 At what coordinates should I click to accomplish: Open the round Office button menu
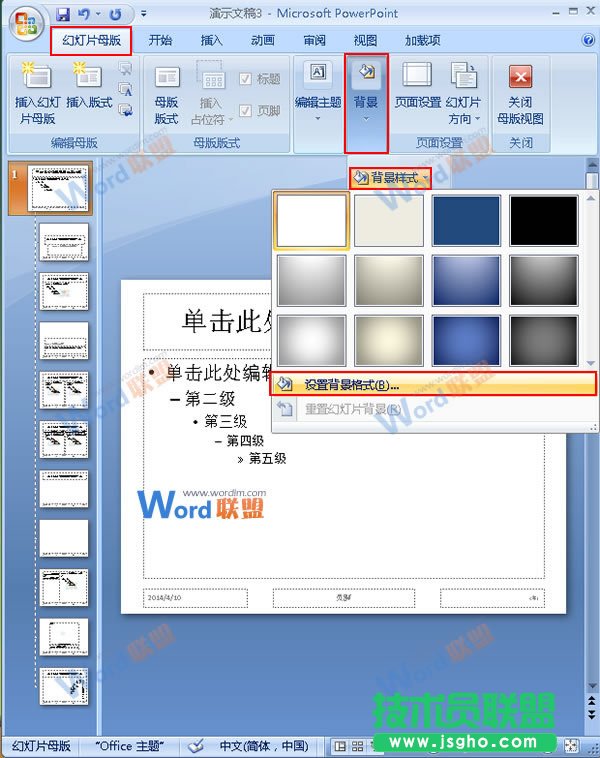(26, 23)
